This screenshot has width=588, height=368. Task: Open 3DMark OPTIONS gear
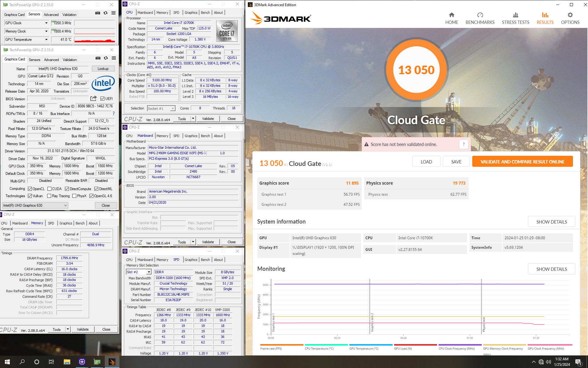coord(570,18)
